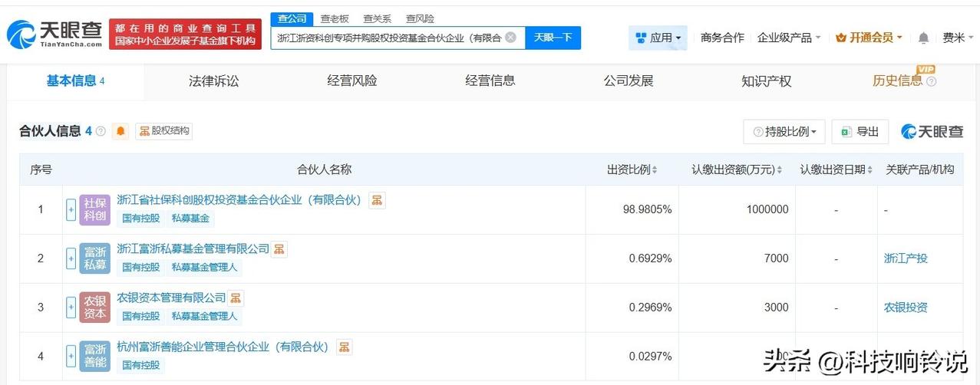Viewport: 980px width, 385px height.
Task: Switch to the 公司发展 tab
Action: pyautogui.click(x=629, y=81)
